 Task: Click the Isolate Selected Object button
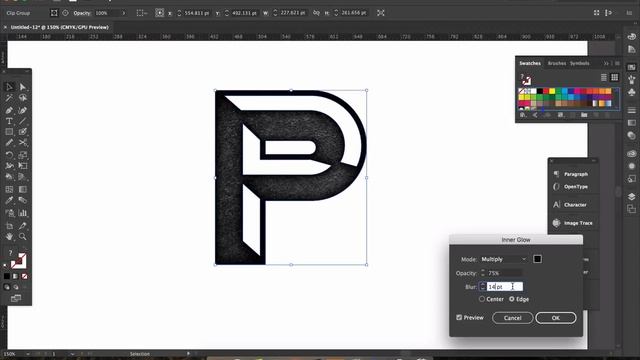(x=380, y=13)
